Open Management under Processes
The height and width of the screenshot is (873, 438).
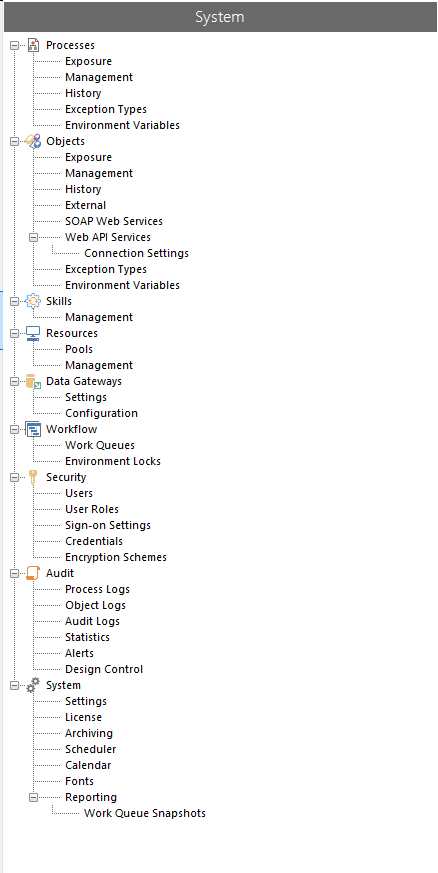(99, 77)
